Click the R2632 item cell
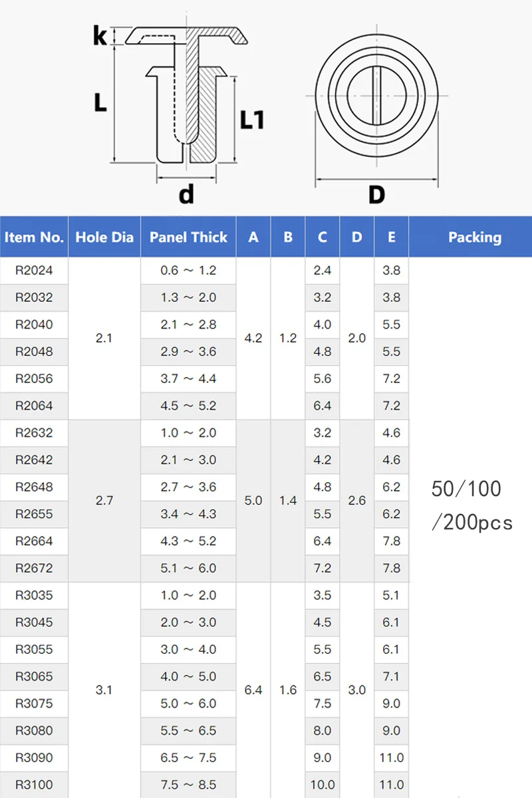The width and height of the screenshot is (532, 798). coord(34,433)
